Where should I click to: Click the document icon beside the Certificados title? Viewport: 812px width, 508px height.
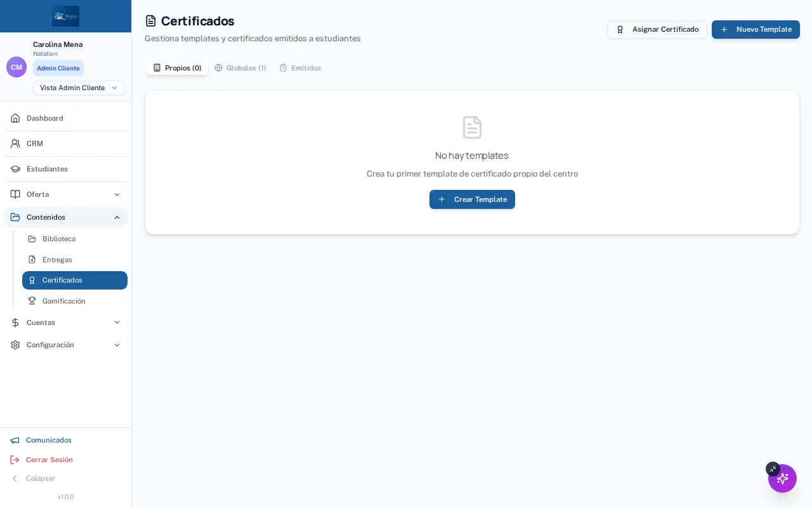click(150, 21)
